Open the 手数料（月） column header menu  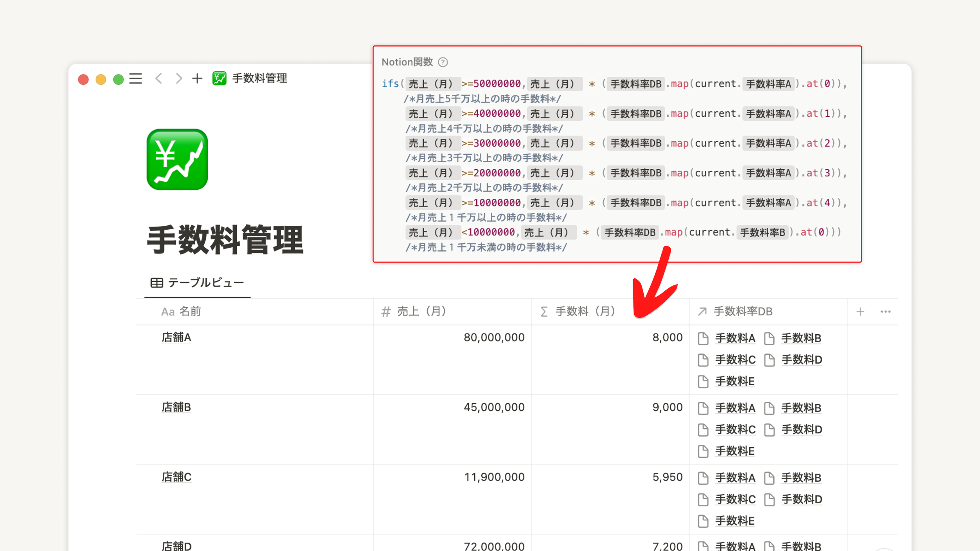click(584, 312)
